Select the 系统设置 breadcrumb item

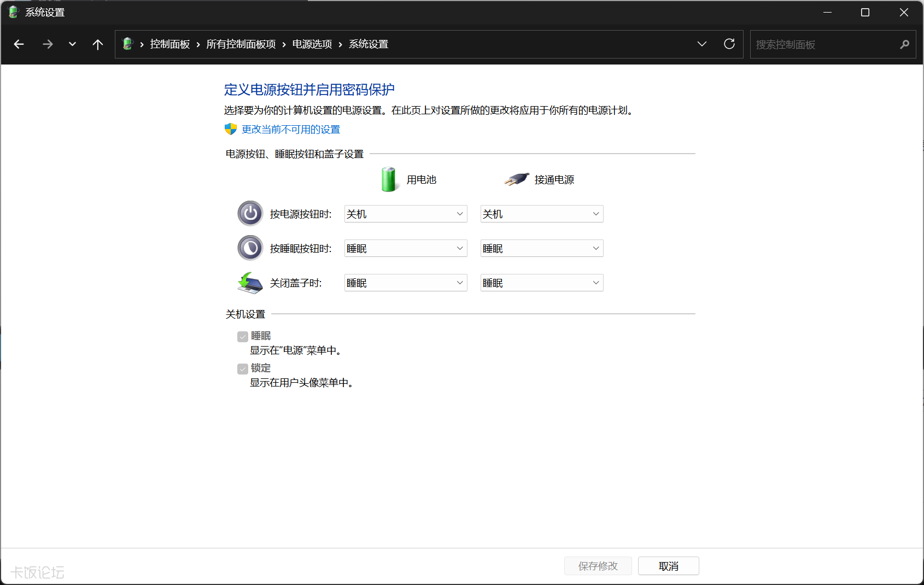(369, 44)
